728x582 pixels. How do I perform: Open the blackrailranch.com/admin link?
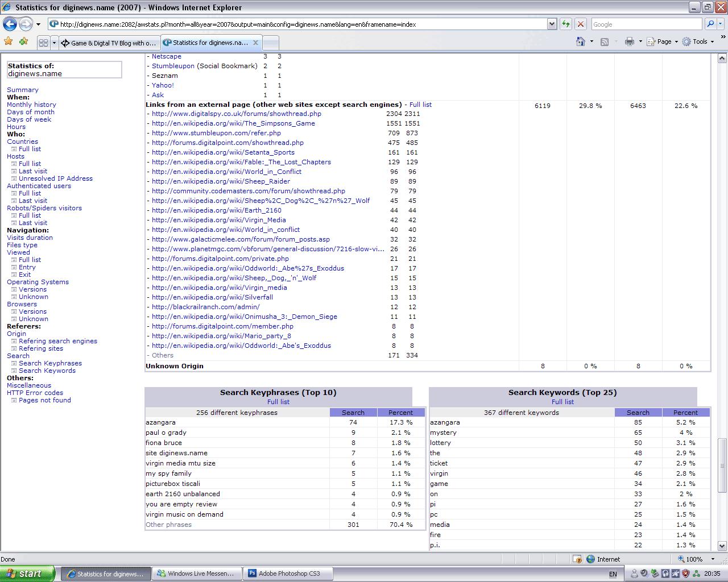click(205, 307)
